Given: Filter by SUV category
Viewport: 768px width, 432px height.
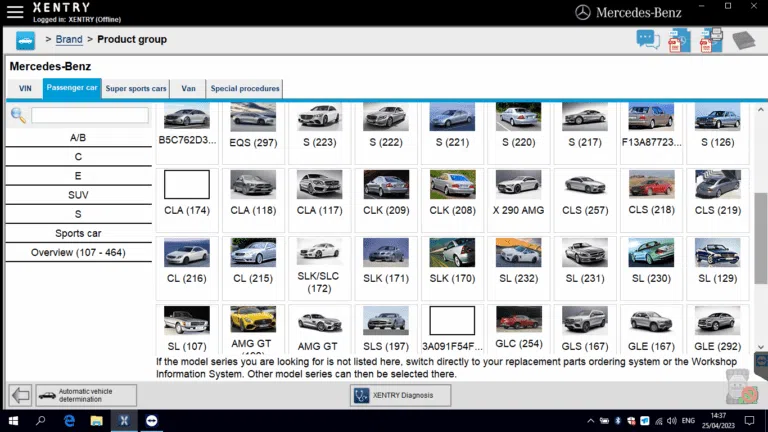Looking at the screenshot, I should pos(78,195).
